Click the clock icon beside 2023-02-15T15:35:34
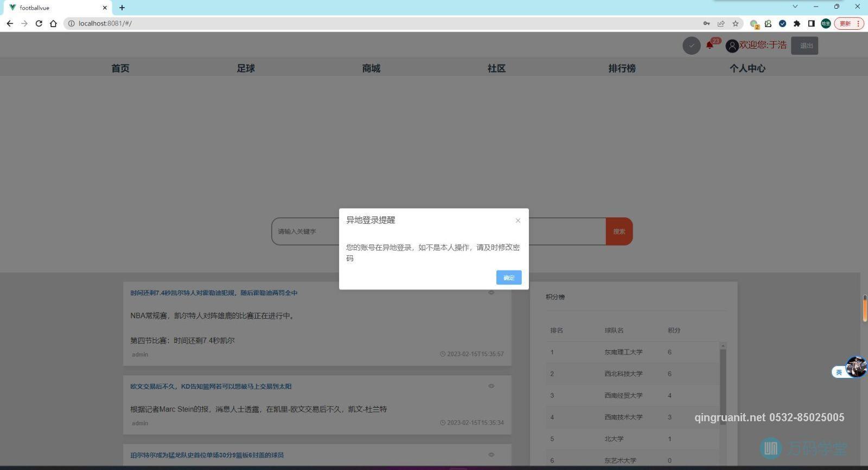The width and height of the screenshot is (868, 470). click(x=443, y=423)
